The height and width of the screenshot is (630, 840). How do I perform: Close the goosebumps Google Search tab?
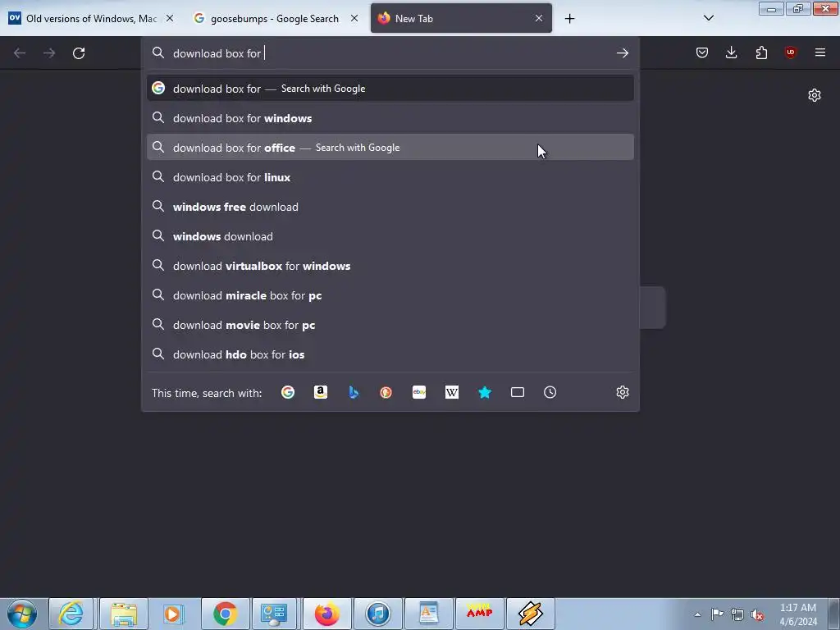point(354,18)
